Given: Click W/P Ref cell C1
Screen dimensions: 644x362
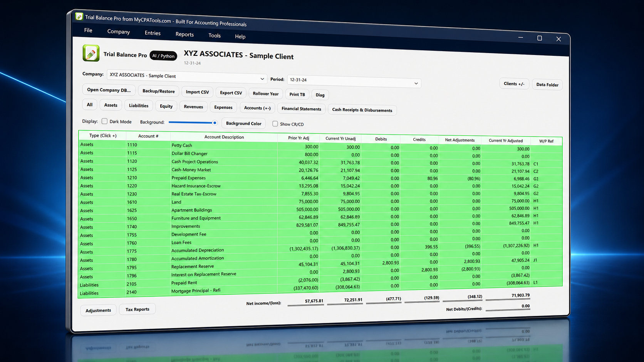Looking at the screenshot, I should (x=536, y=164).
